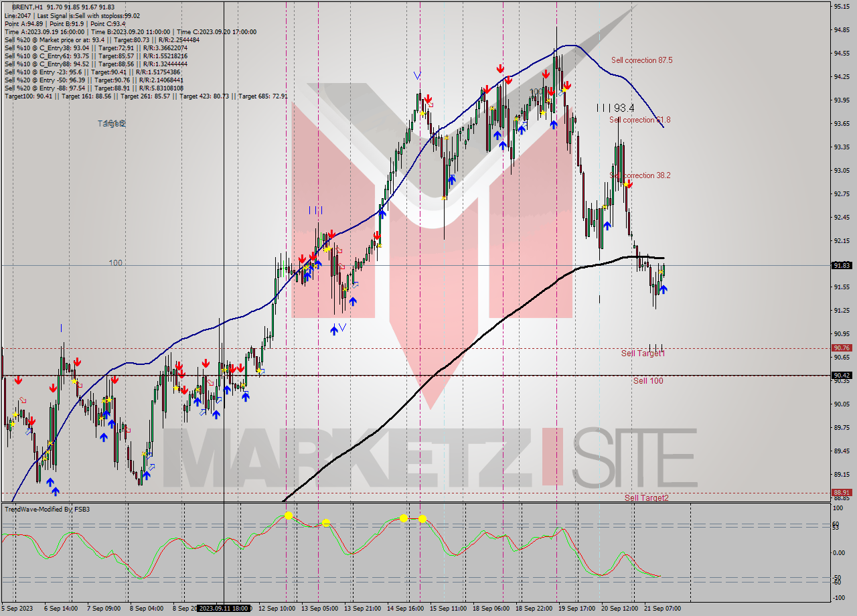Viewport: 857px width, 616px height.
Task: Click the 'Sell correction 87.5' label
Action: (x=641, y=60)
